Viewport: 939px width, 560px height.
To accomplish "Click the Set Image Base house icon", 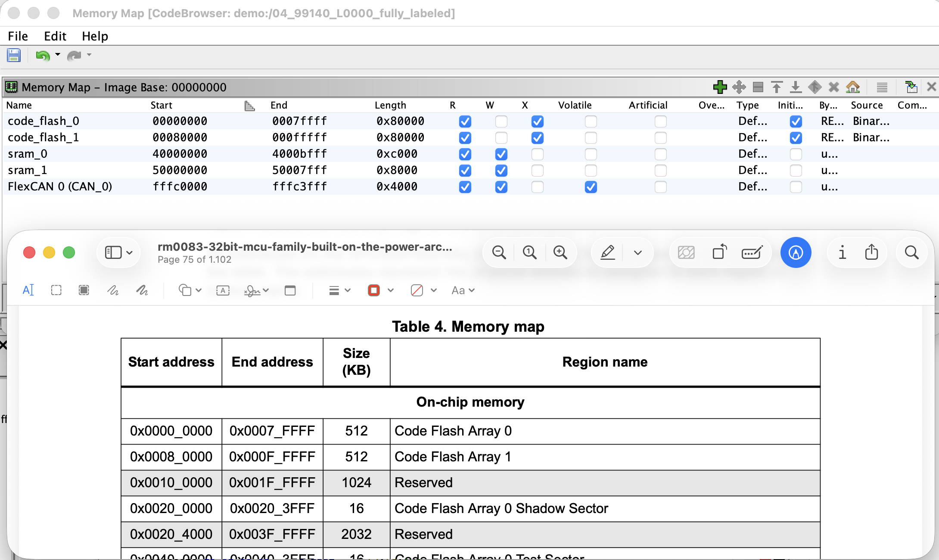I will (853, 87).
